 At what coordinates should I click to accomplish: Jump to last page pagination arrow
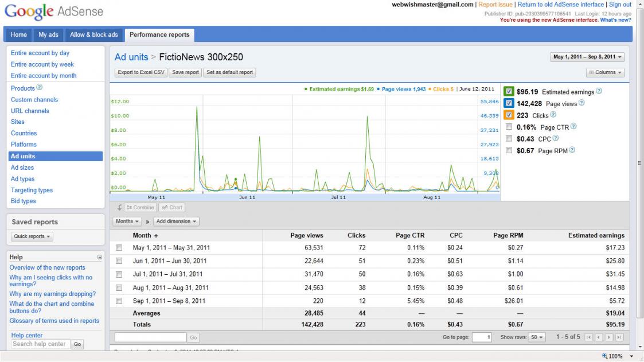coord(620,337)
